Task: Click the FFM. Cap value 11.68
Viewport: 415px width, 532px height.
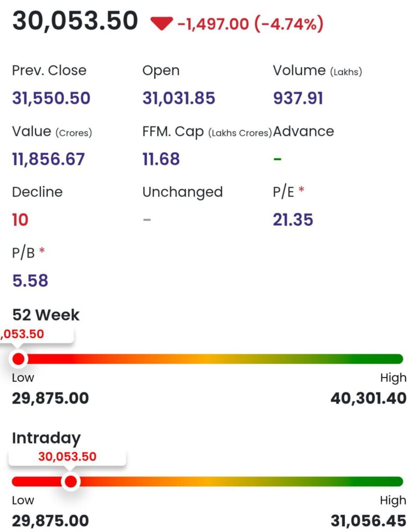Action: point(161,159)
